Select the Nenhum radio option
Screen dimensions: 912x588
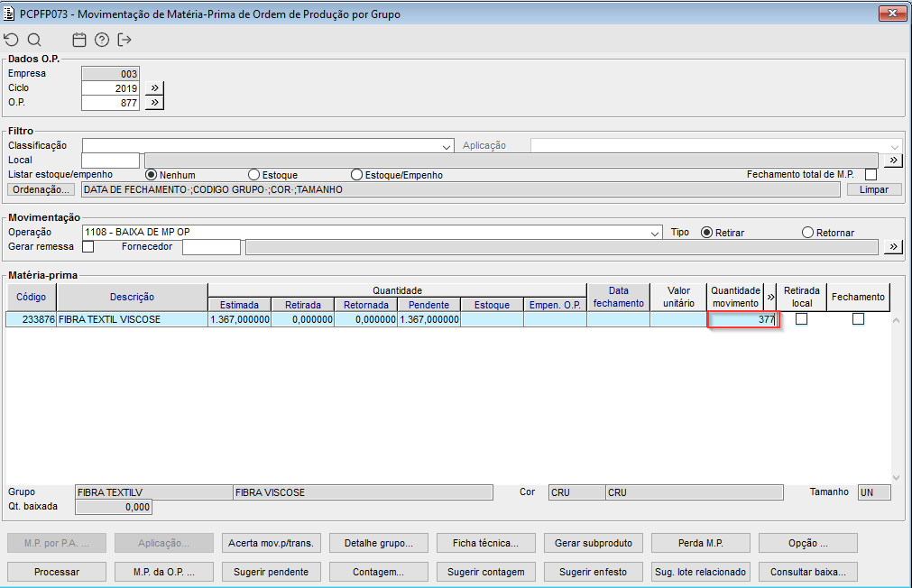[x=152, y=174]
